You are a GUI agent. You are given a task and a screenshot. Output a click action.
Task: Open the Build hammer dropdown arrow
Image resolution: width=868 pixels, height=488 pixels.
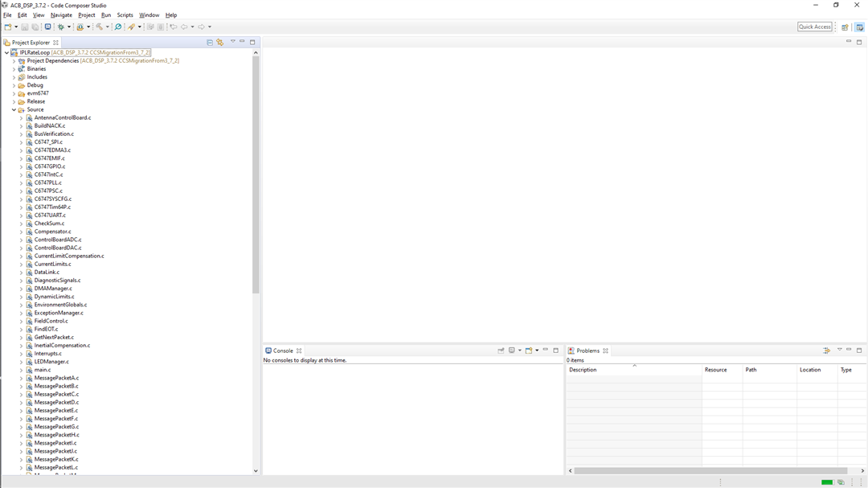tap(108, 27)
